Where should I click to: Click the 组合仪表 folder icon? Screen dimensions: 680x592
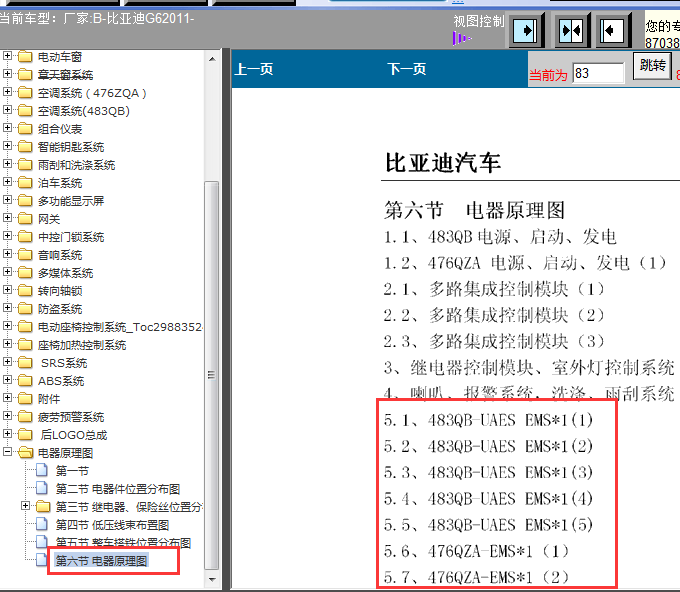(25, 129)
